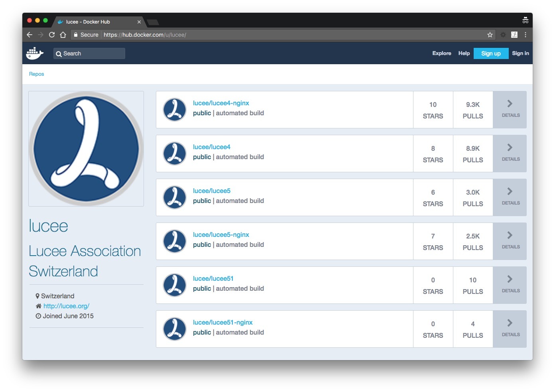This screenshot has width=555, height=392.
Task: Click the 2.5K PULLS count
Action: (x=473, y=242)
